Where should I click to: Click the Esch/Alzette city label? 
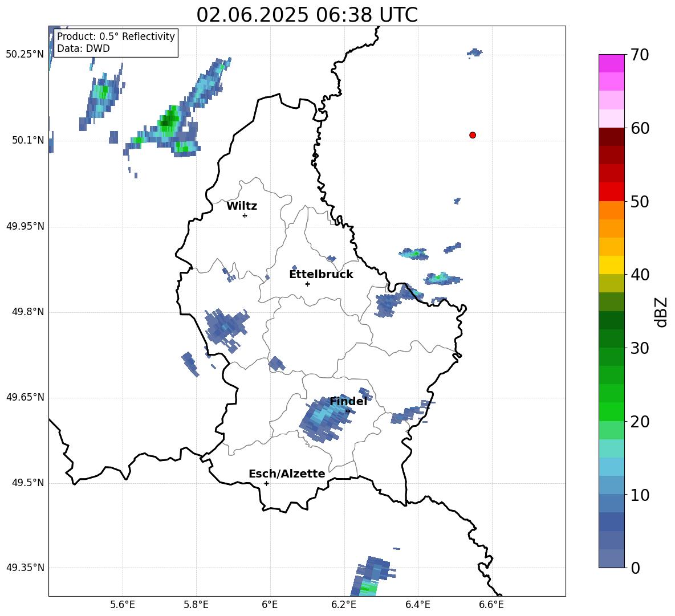[x=287, y=474]
